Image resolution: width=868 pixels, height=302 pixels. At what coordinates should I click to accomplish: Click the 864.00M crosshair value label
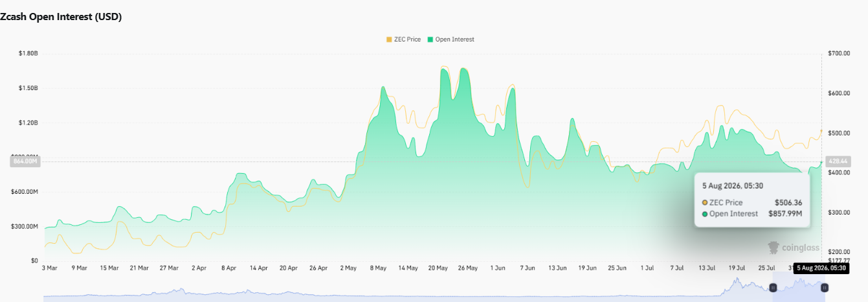[x=25, y=161]
